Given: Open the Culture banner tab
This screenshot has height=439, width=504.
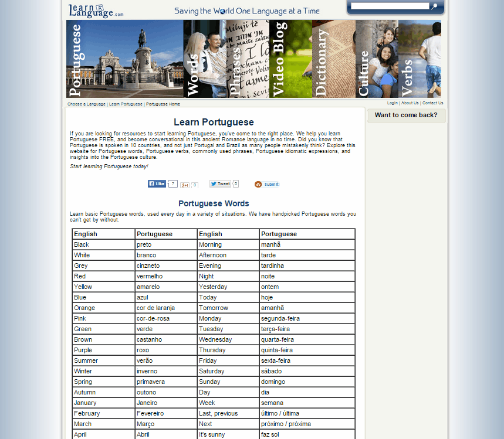Looking at the screenshot, I should coord(377,59).
